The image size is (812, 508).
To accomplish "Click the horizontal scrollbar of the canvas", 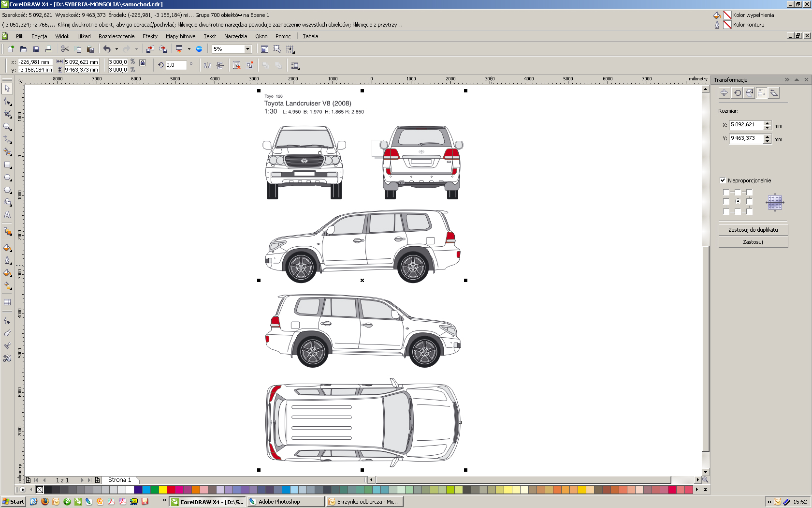I will (523, 480).
